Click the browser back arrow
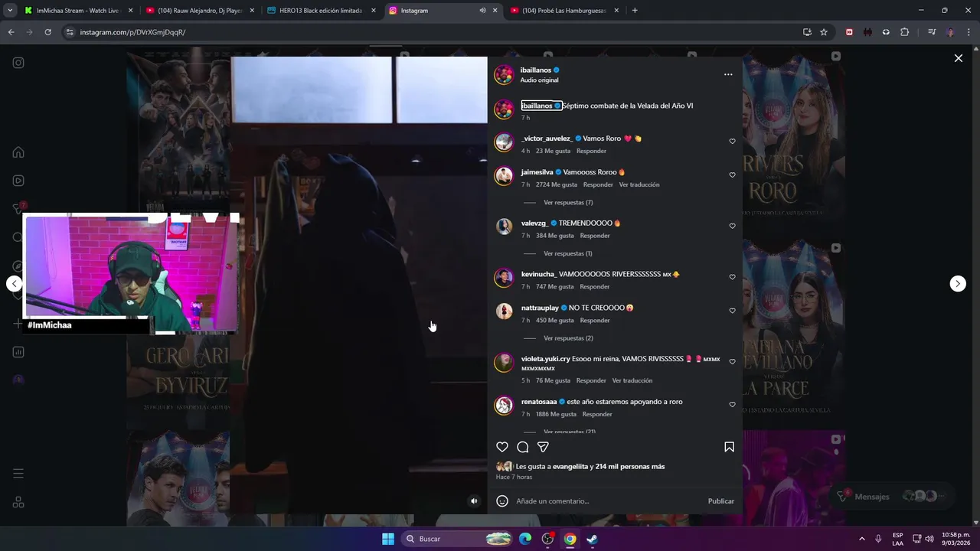Viewport: 980px width, 551px height. pos(11,32)
